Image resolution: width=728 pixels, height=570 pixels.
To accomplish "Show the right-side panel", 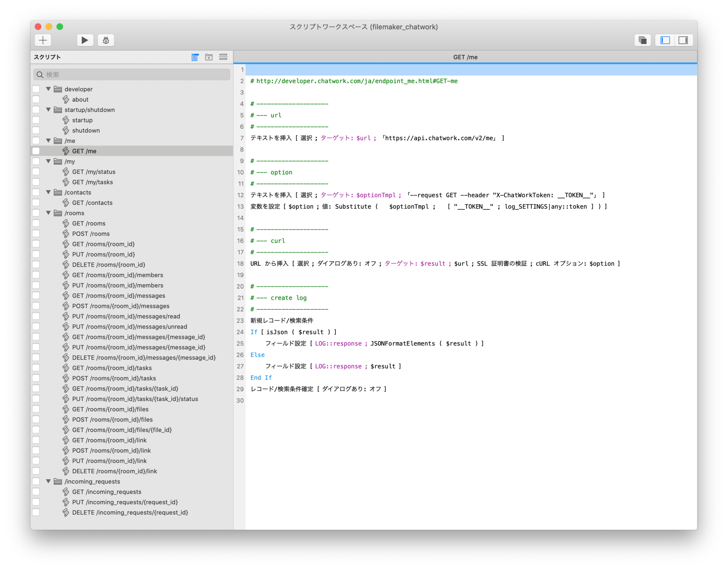I will click(x=683, y=40).
